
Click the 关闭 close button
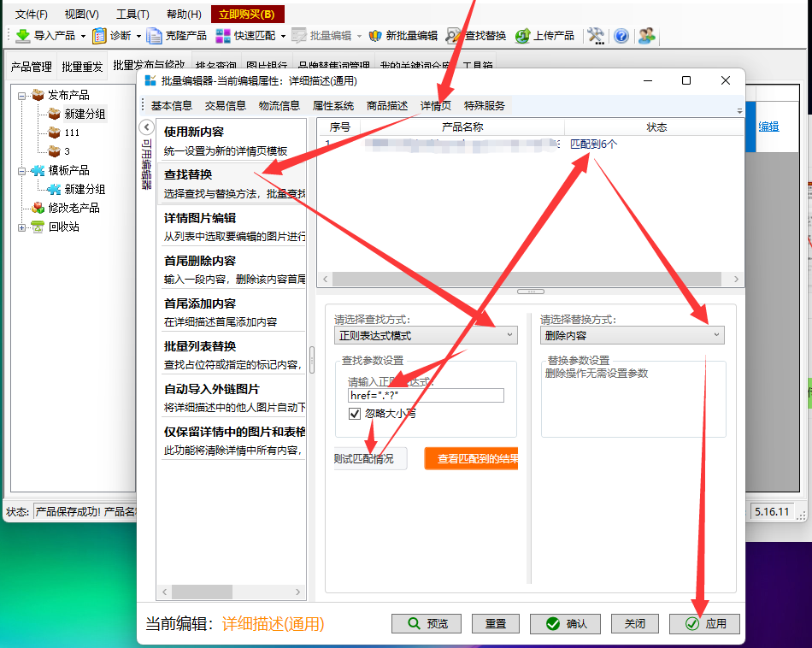(x=635, y=624)
